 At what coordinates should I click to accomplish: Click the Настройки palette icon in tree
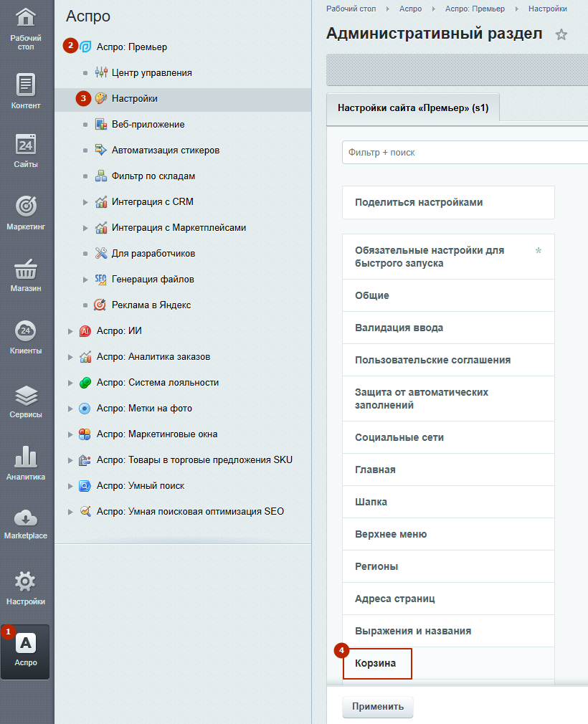100,98
